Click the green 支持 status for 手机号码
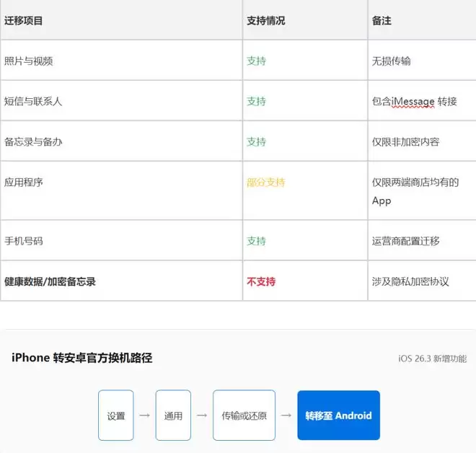This screenshot has height=453, width=476. (256, 241)
